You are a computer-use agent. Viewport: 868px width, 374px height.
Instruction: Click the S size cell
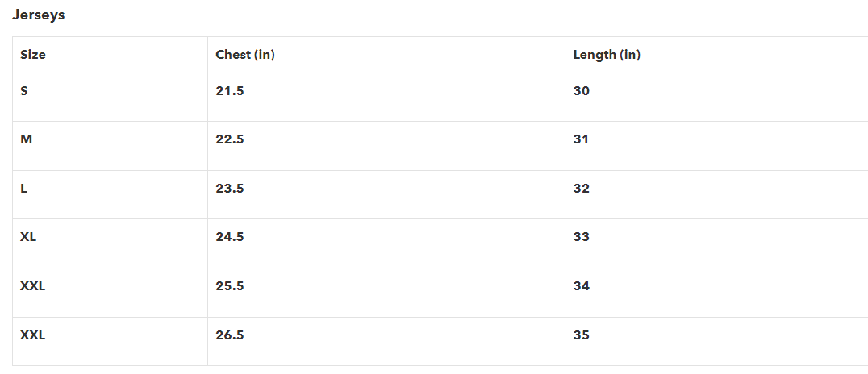click(24, 91)
